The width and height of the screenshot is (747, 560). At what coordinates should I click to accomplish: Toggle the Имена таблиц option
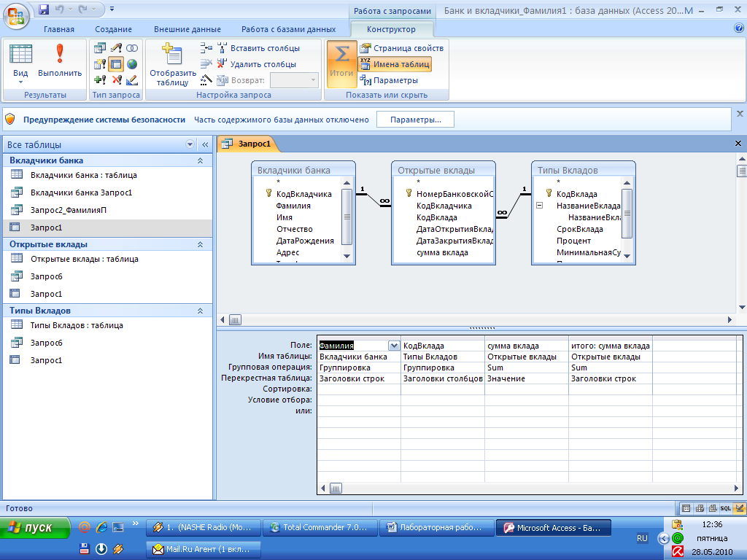[394, 64]
